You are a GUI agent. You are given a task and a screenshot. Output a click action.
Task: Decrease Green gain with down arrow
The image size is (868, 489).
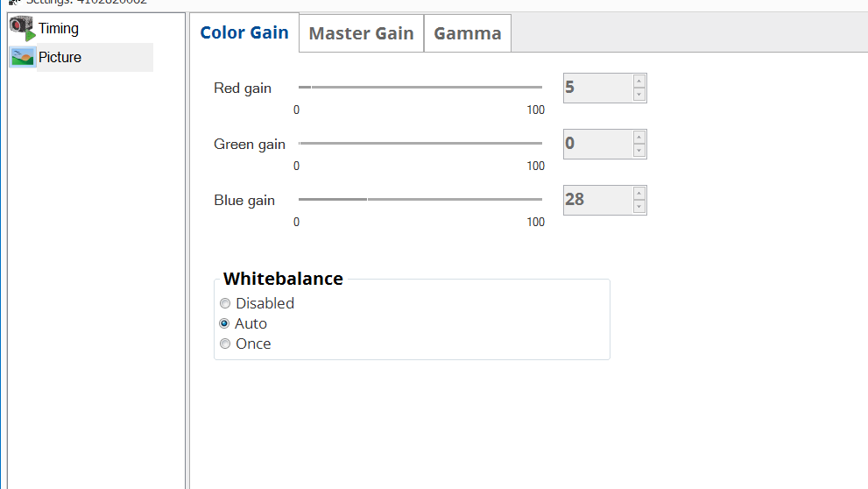click(639, 151)
